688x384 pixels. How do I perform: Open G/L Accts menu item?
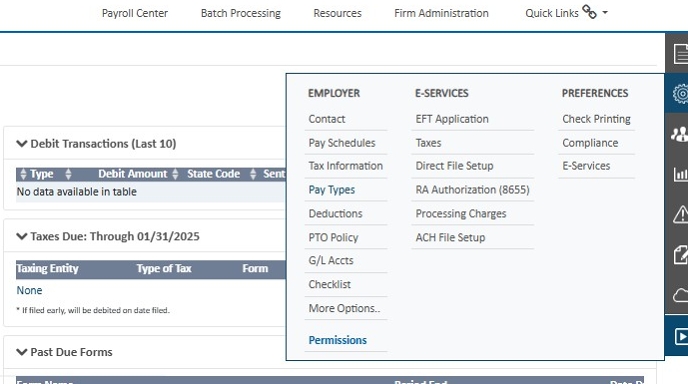pos(331,260)
